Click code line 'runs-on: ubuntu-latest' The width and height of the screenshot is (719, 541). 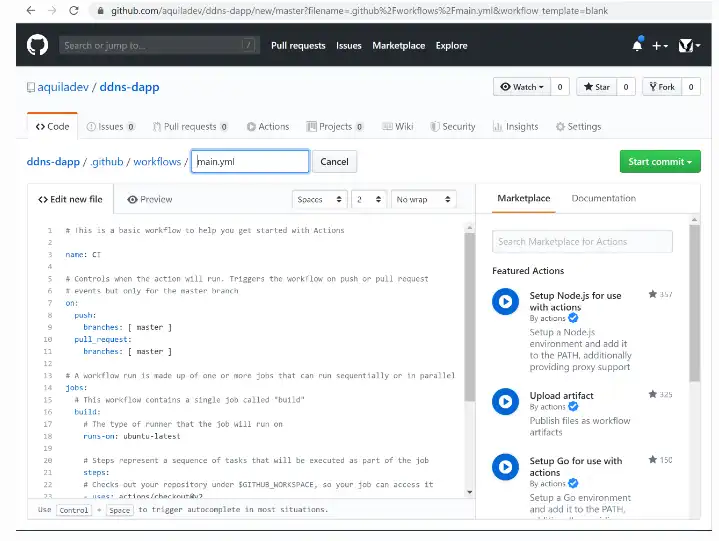132,436
